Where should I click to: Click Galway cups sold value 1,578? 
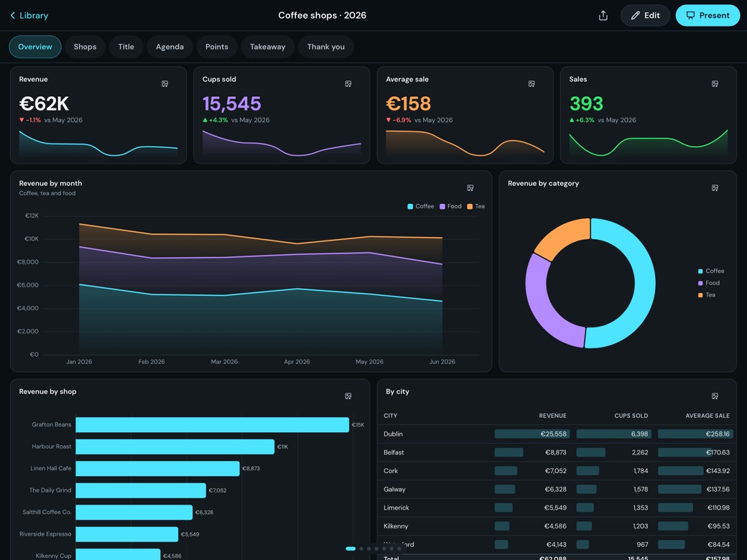(x=641, y=490)
